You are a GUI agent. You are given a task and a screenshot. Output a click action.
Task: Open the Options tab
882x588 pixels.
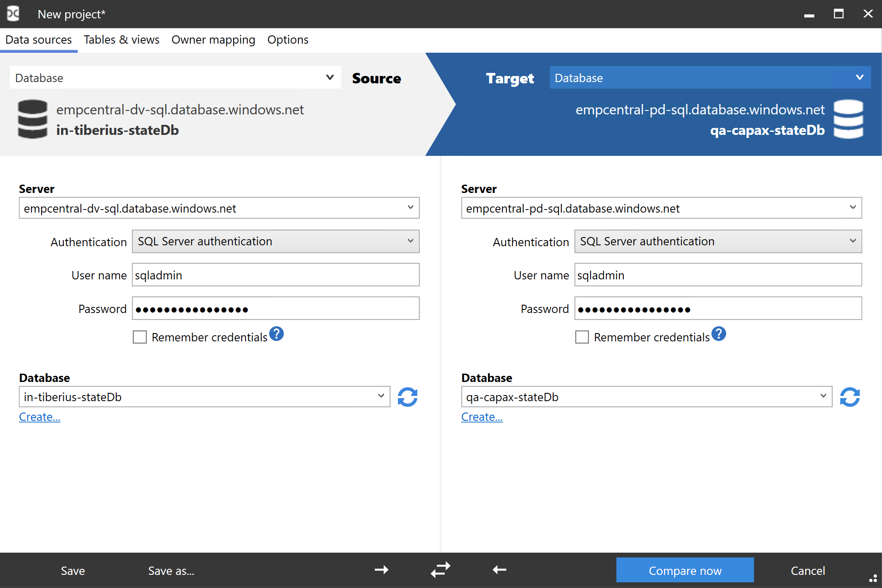tap(288, 40)
